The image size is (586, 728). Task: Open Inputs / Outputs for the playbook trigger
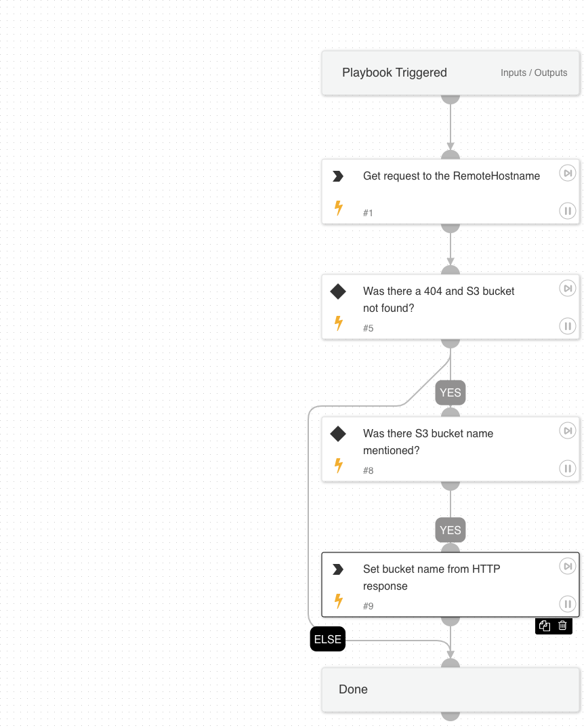(534, 73)
